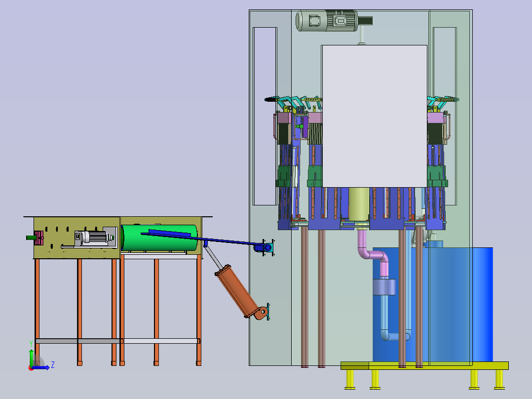Click the pale yellow cylinder under the white panel
This screenshot has width=532, height=399.
tap(359, 205)
